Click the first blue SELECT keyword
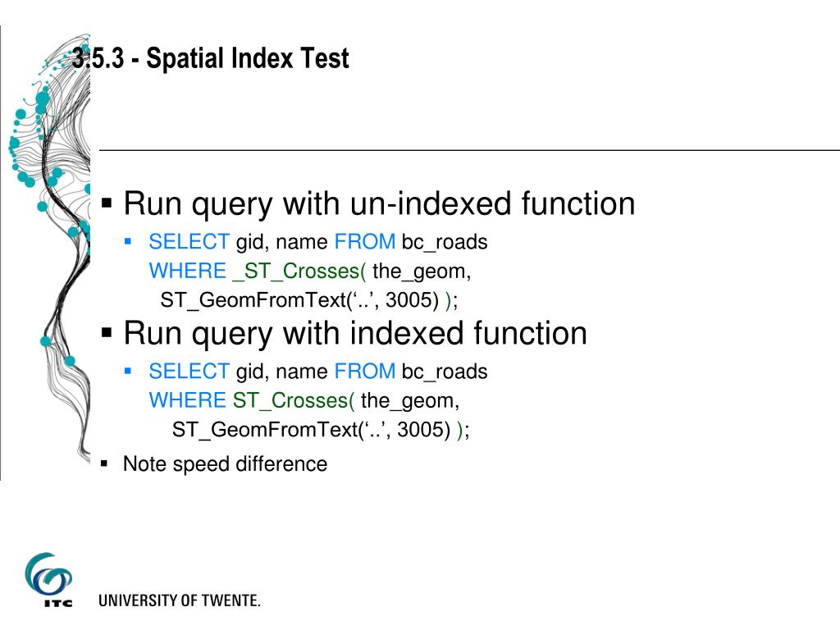Image resolution: width=840 pixels, height=630 pixels. click(x=189, y=242)
